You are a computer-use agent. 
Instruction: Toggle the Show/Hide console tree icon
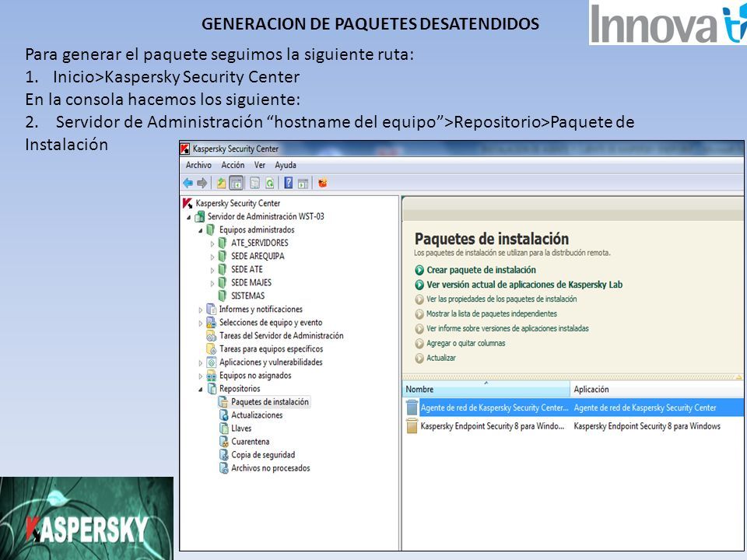tap(237, 183)
